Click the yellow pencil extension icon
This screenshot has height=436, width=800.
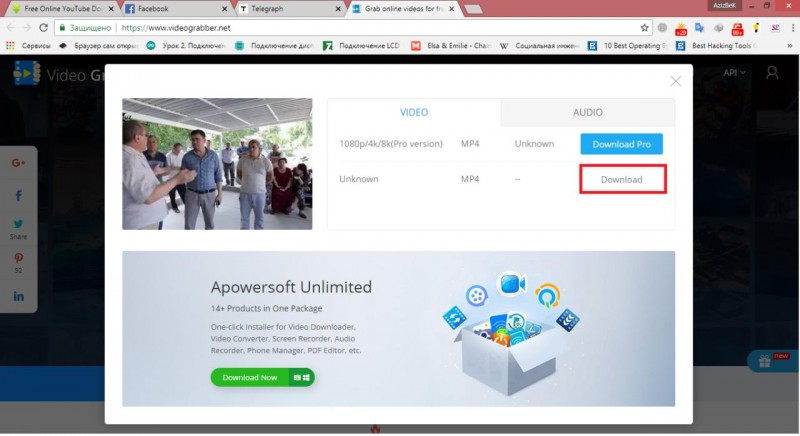(x=756, y=28)
